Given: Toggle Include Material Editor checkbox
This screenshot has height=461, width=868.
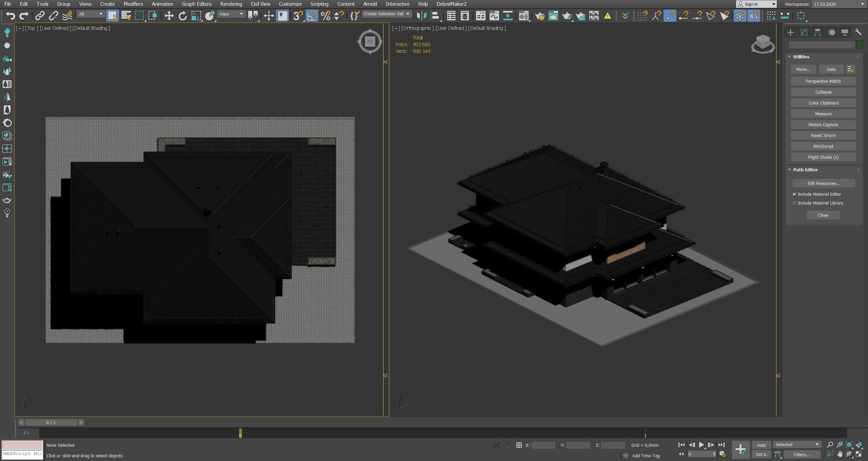Looking at the screenshot, I should pyautogui.click(x=794, y=194).
